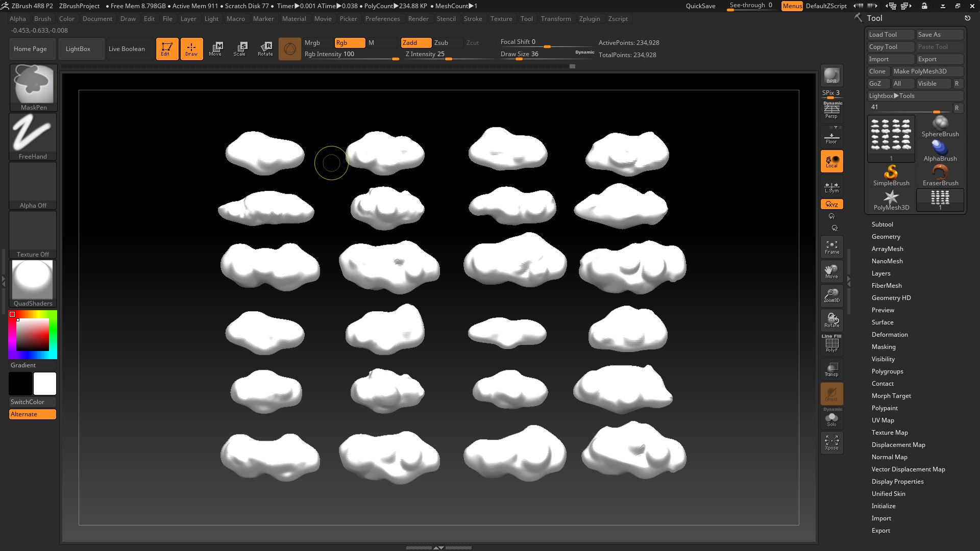Open the Preferences menu
The width and height of the screenshot is (980, 551).
[x=383, y=19]
